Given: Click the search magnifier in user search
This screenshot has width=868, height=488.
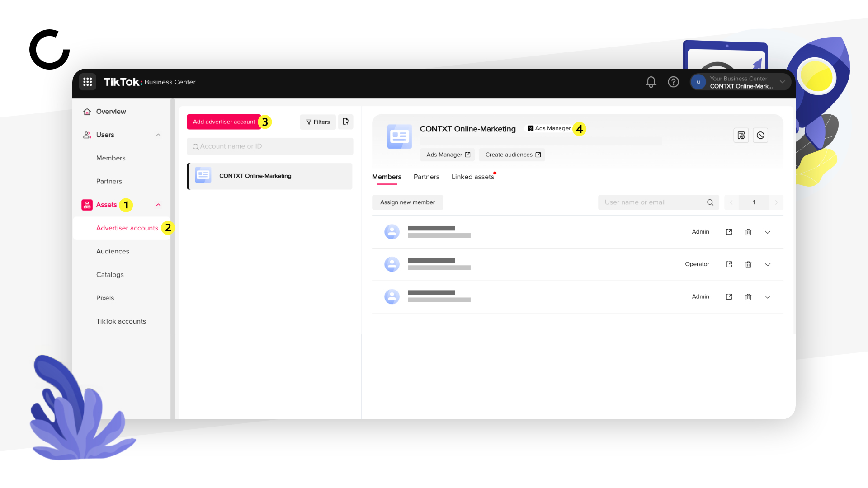Looking at the screenshot, I should tap(710, 202).
